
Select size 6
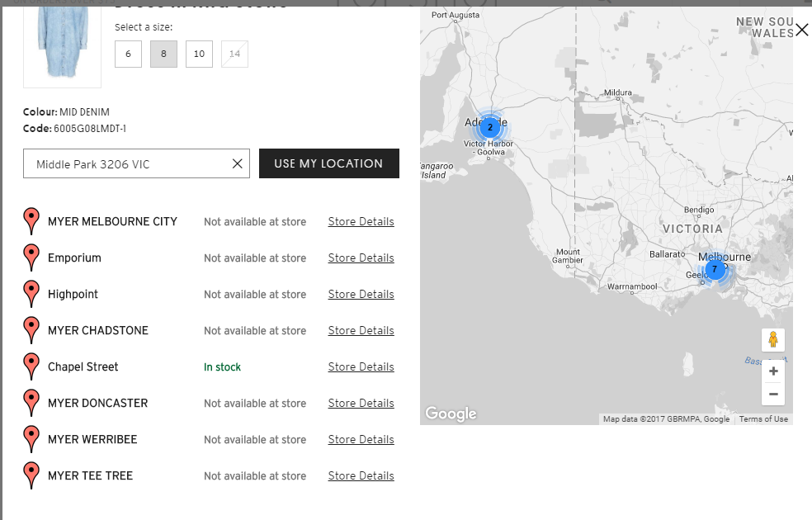pos(129,54)
